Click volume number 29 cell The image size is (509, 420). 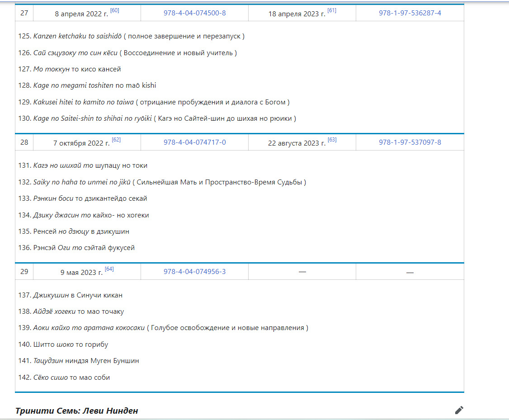24,272
